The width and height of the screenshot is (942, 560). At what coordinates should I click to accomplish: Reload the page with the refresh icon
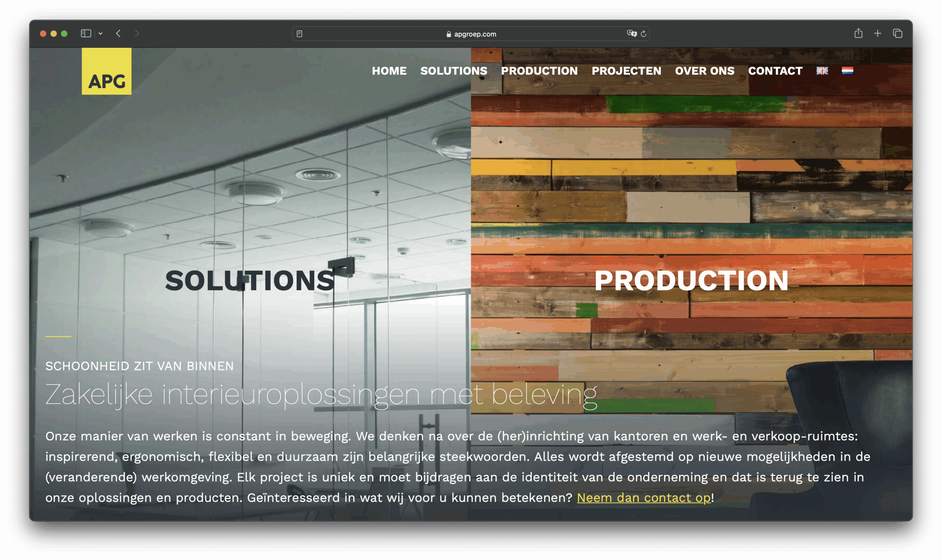[644, 34]
